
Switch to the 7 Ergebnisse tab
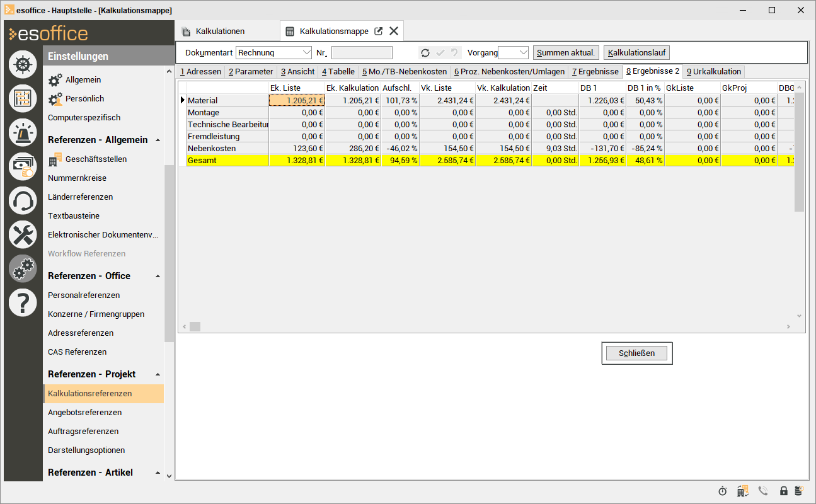pos(595,72)
